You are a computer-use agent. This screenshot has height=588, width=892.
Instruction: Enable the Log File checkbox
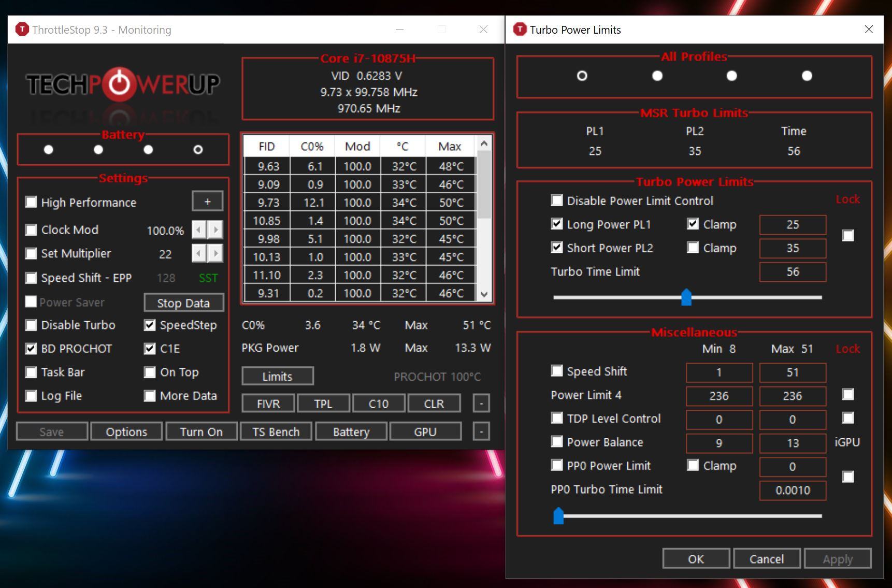point(31,396)
